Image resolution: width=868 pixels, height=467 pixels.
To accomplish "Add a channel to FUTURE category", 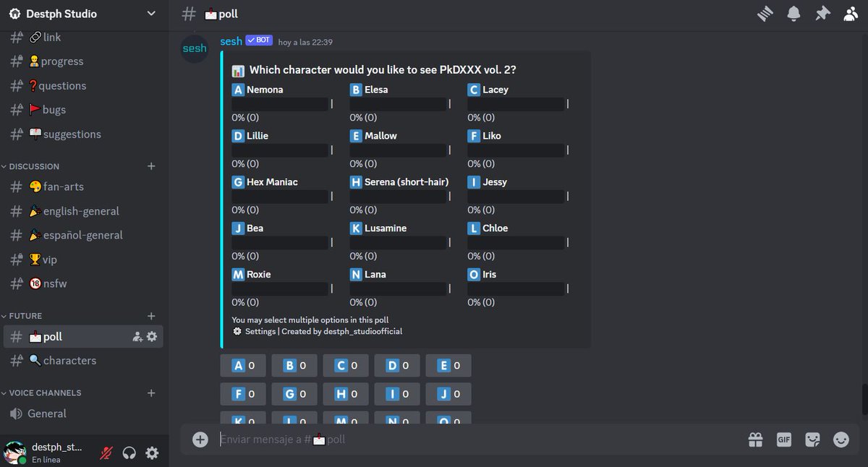I will [x=151, y=316].
